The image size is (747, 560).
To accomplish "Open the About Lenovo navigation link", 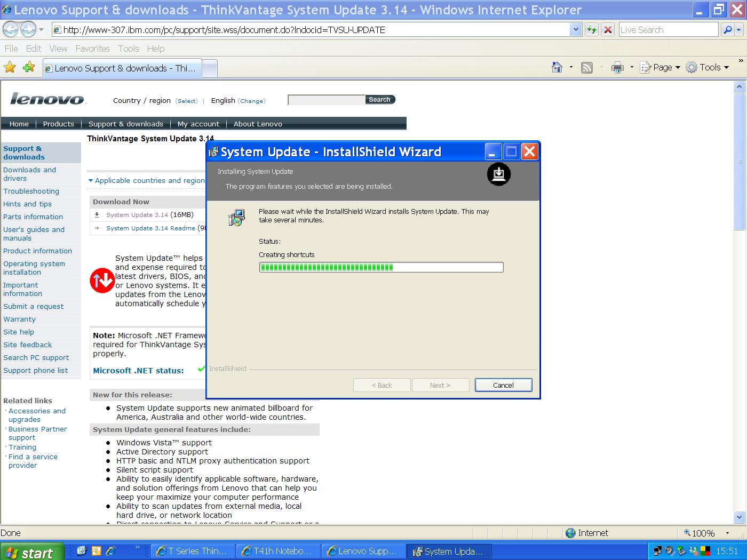I will coord(258,124).
